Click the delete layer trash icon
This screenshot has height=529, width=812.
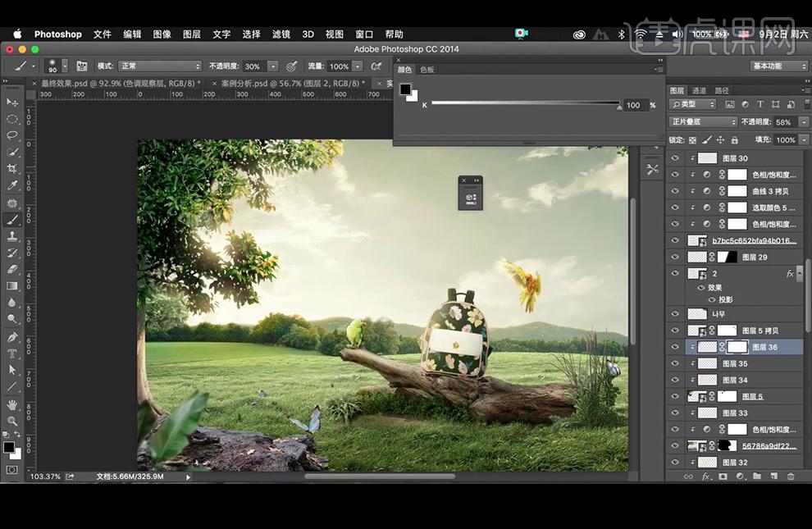click(x=790, y=477)
